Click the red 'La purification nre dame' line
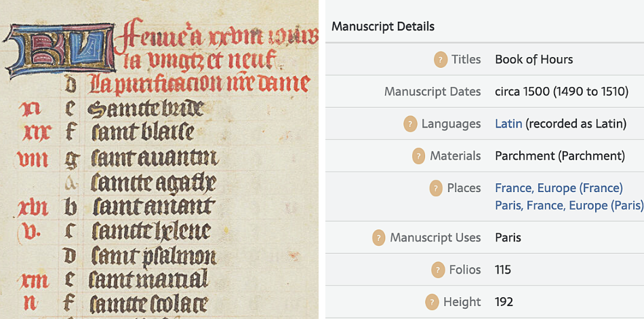This screenshot has height=319, width=644. coord(199,84)
